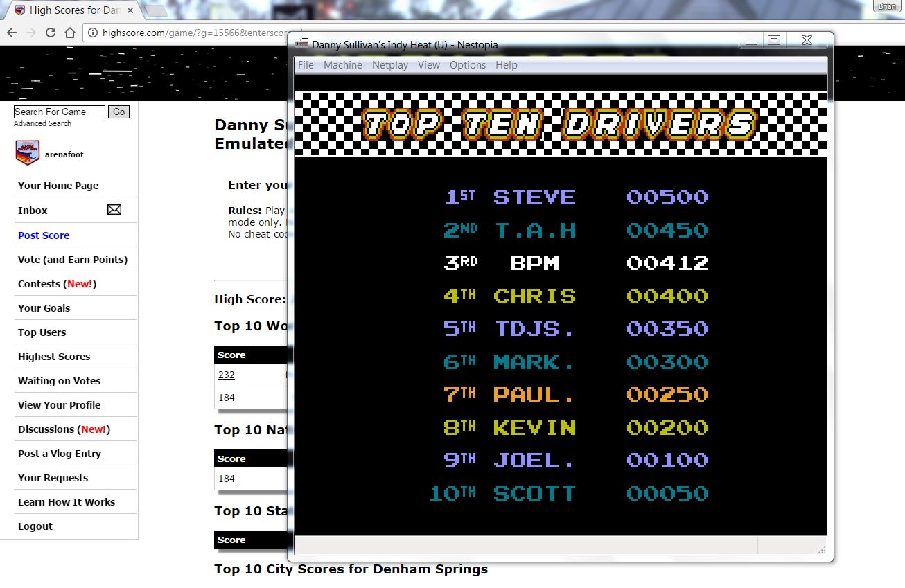
Task: Click the Logout link in sidebar
Action: click(x=35, y=526)
